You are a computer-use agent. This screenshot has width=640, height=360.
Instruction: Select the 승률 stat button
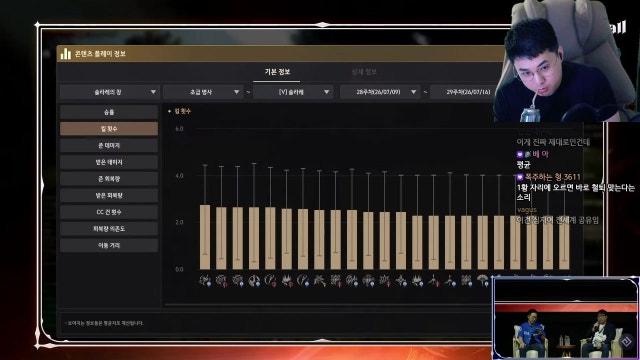coord(109,112)
